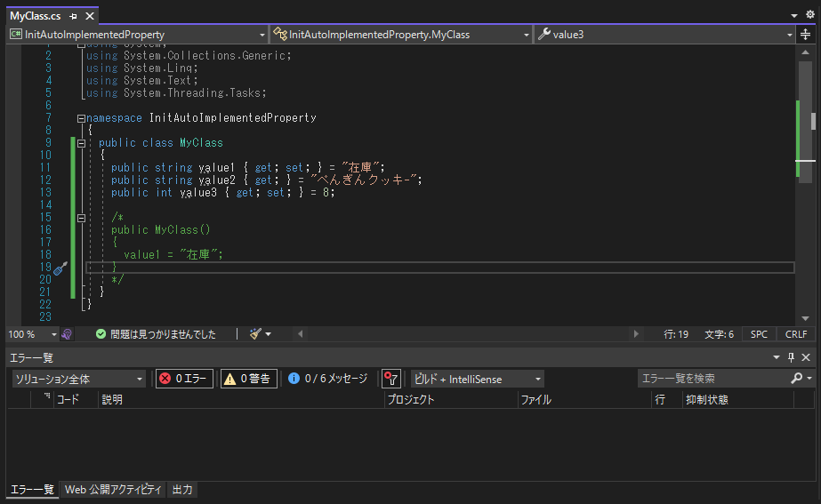Image resolution: width=821 pixels, height=504 pixels.
Task: Close the MyClass.cs tab
Action: pos(90,16)
